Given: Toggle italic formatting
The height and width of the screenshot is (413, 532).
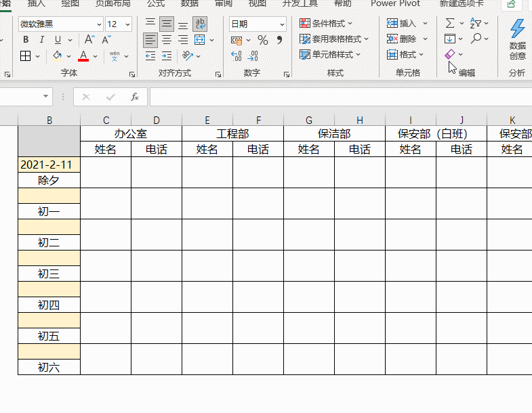Looking at the screenshot, I should click(x=42, y=40).
